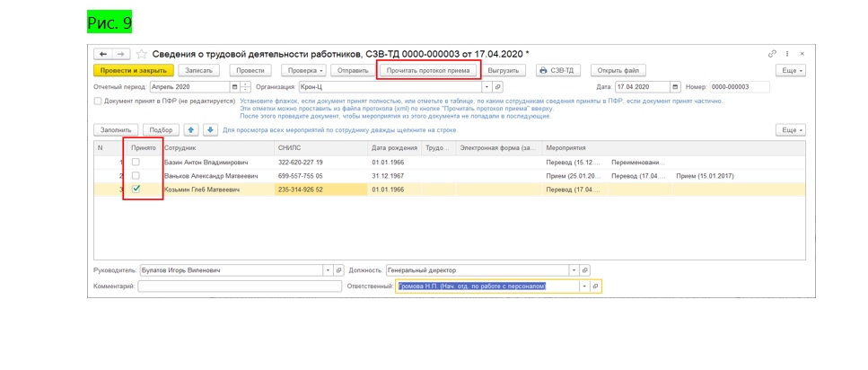868x370 pixels.
Task: Click Прочитать протокол приема button
Action: 428,70
